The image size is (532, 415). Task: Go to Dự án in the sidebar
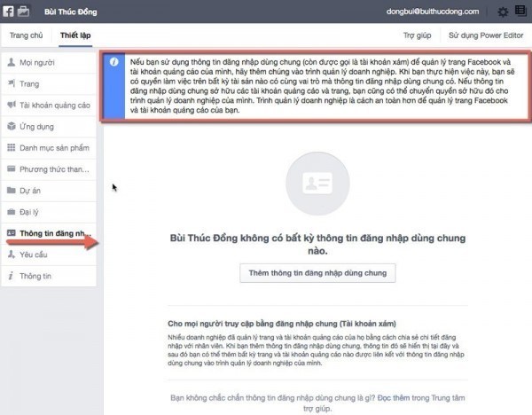coord(31,191)
